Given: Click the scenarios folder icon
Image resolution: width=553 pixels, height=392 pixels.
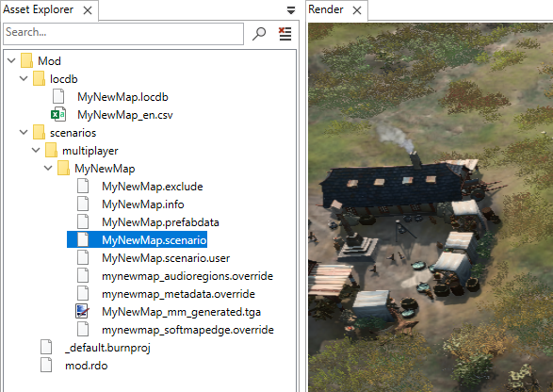Looking at the screenshot, I should [39, 133].
